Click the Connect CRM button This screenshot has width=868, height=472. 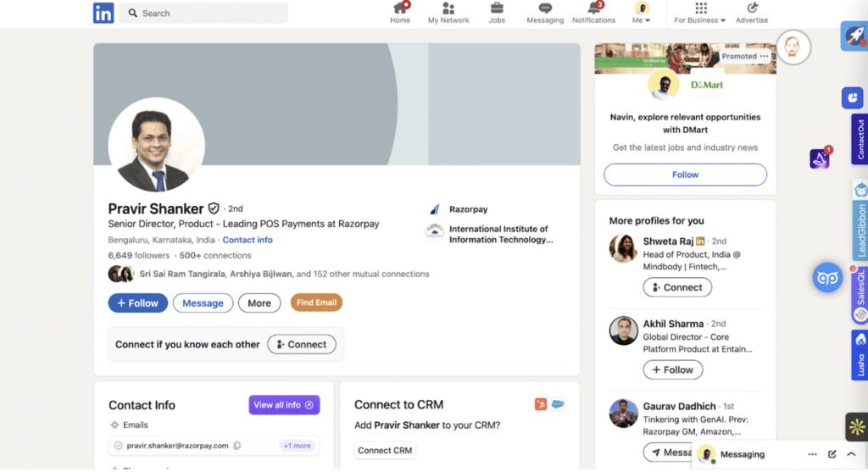click(385, 451)
